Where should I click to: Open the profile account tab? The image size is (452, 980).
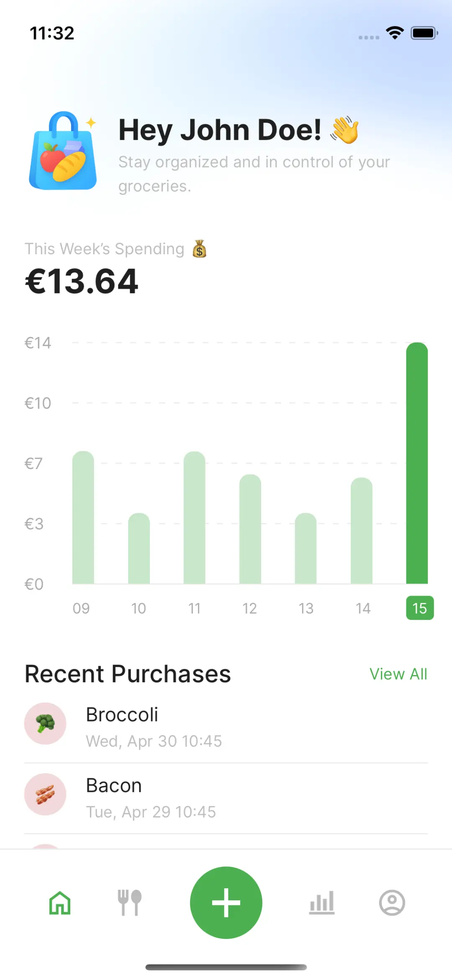392,903
